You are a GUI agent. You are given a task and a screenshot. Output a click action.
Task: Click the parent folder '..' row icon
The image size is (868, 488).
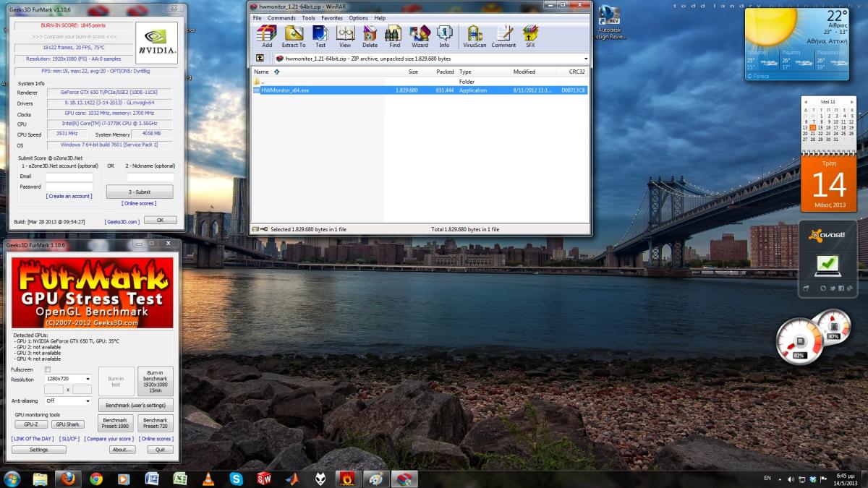coord(257,82)
